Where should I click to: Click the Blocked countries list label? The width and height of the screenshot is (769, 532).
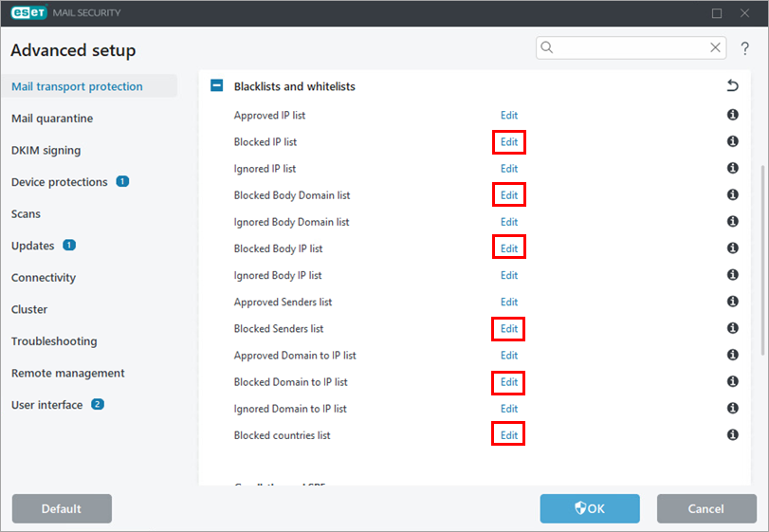tap(282, 435)
